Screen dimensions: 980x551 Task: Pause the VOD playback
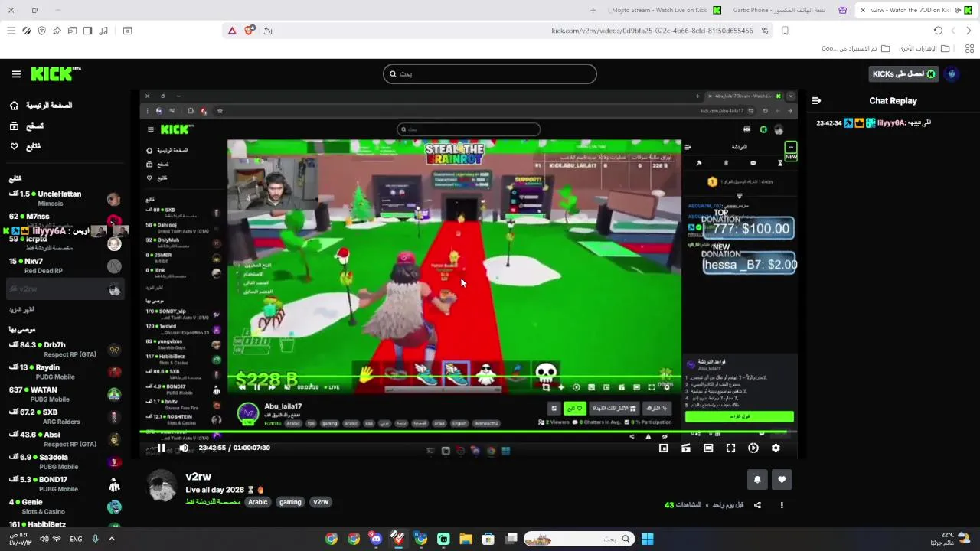161,448
